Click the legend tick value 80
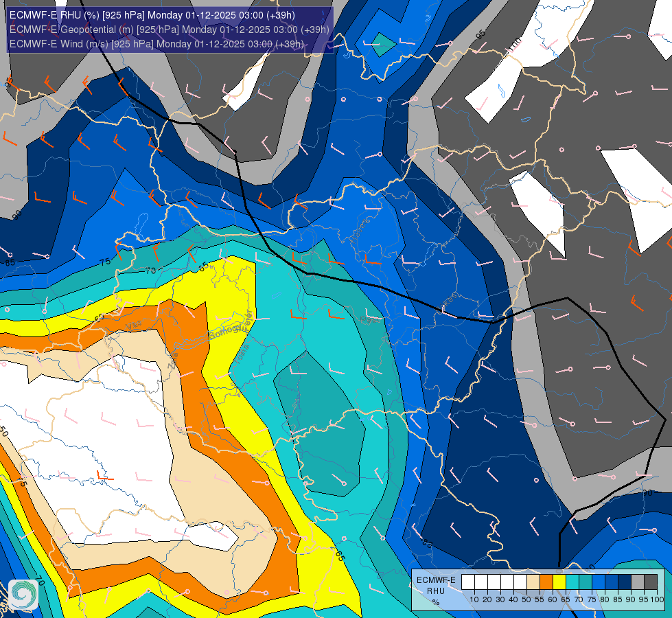Screen dimensions: 672x618 pos(605,599)
